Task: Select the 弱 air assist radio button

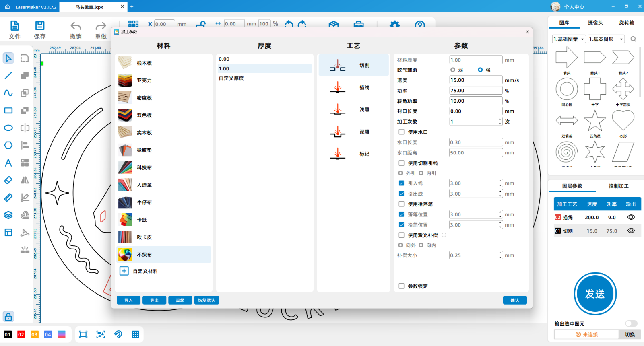Action: [453, 70]
